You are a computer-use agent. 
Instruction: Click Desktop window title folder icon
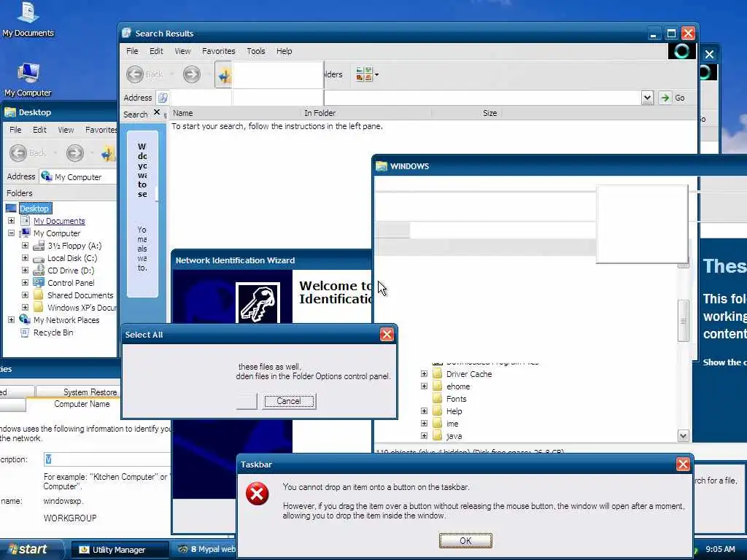[10, 112]
